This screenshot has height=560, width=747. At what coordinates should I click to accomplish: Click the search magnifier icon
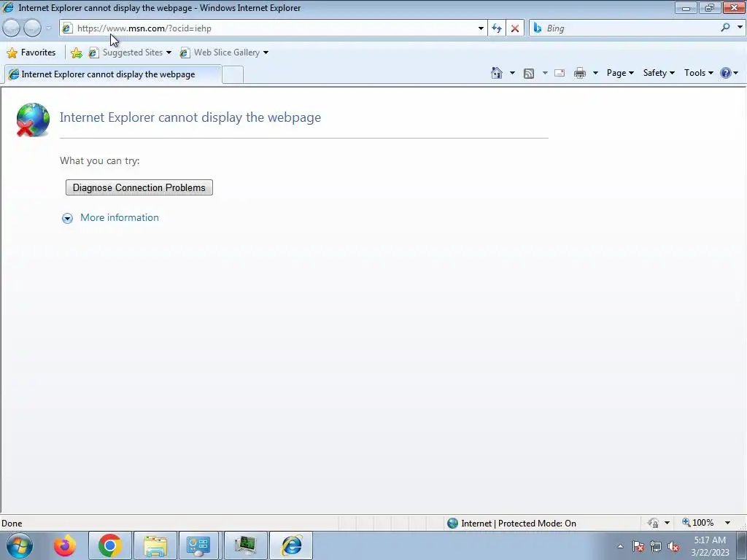tap(725, 28)
